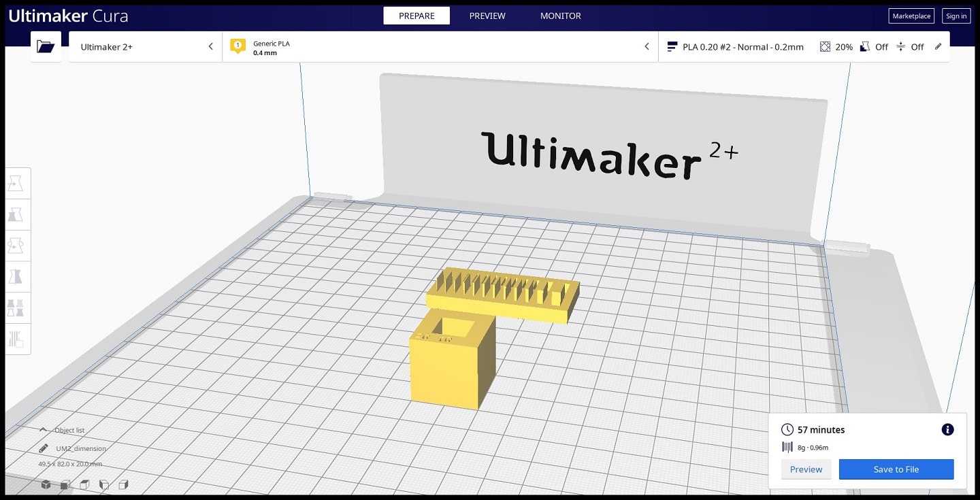The width and height of the screenshot is (980, 500).
Task: Select UMZ_dimension in the object list
Action: [81, 448]
